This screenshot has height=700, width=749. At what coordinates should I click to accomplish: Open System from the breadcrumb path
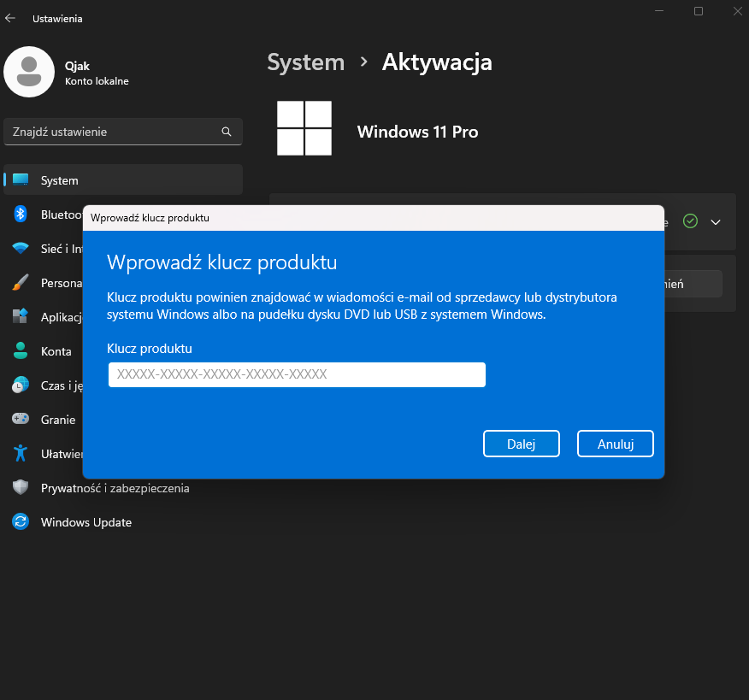(305, 62)
